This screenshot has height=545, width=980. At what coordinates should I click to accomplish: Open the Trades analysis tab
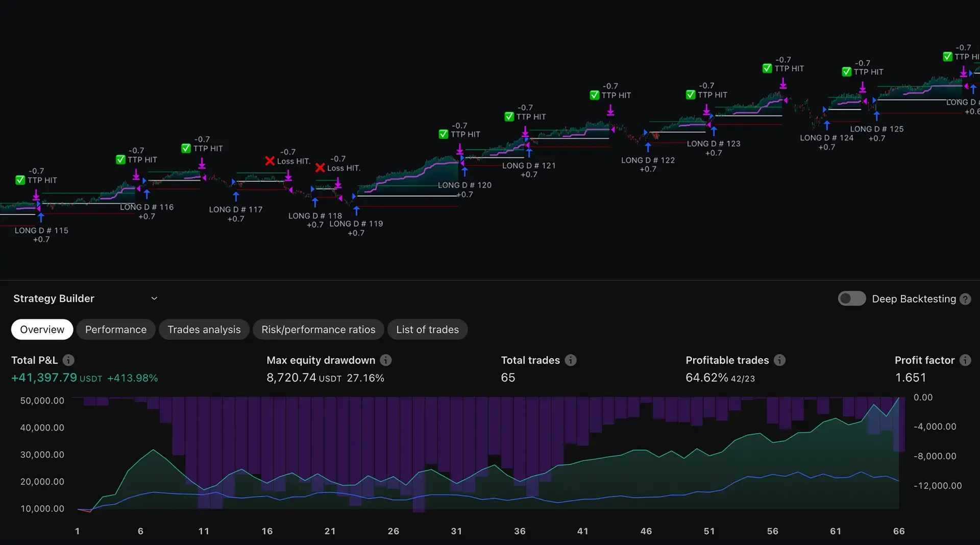204,329
